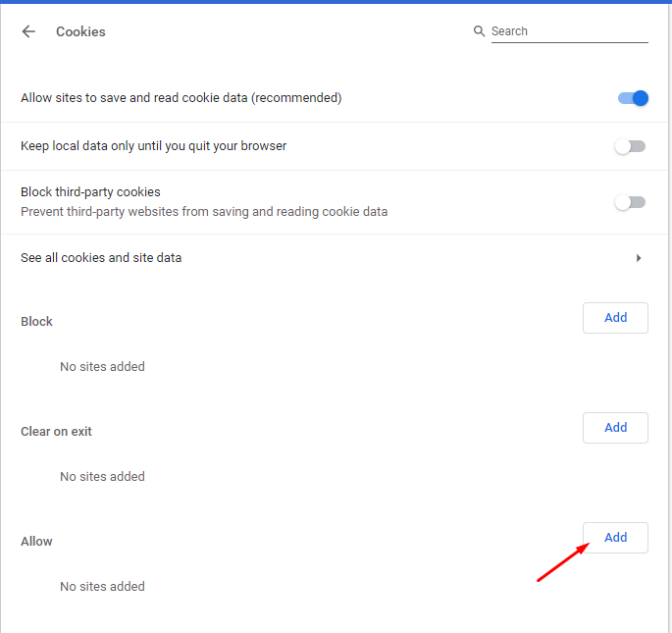Turn on the Block third-party cookies toggle
Image resolution: width=672 pixels, height=633 pixels.
(630, 202)
